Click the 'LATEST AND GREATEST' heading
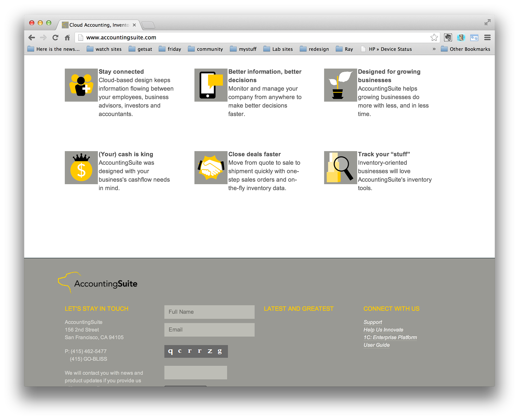 (x=299, y=309)
